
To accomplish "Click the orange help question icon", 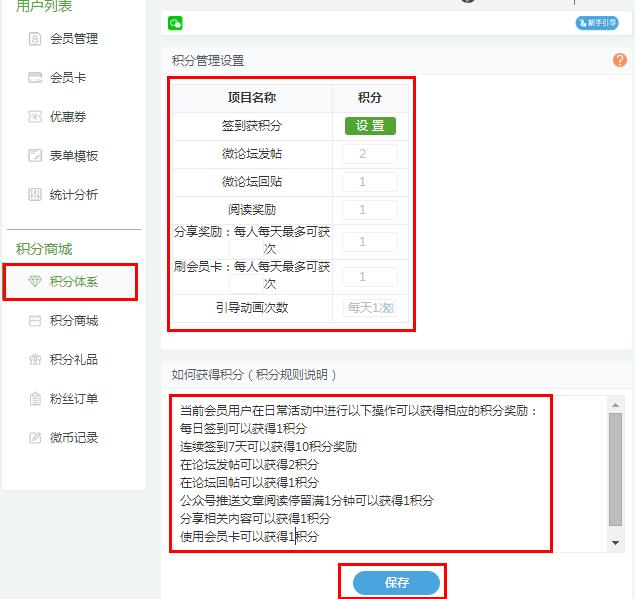I will [x=620, y=60].
